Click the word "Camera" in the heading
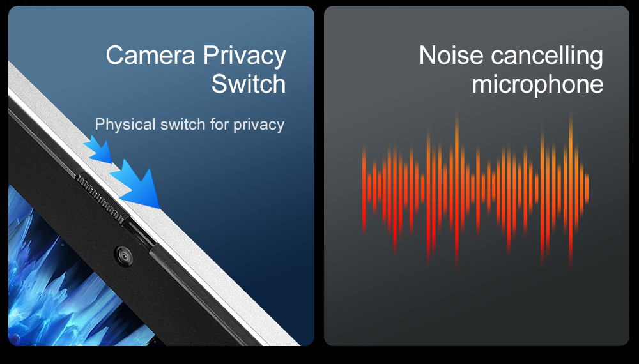This screenshot has height=364, width=639. (150, 55)
